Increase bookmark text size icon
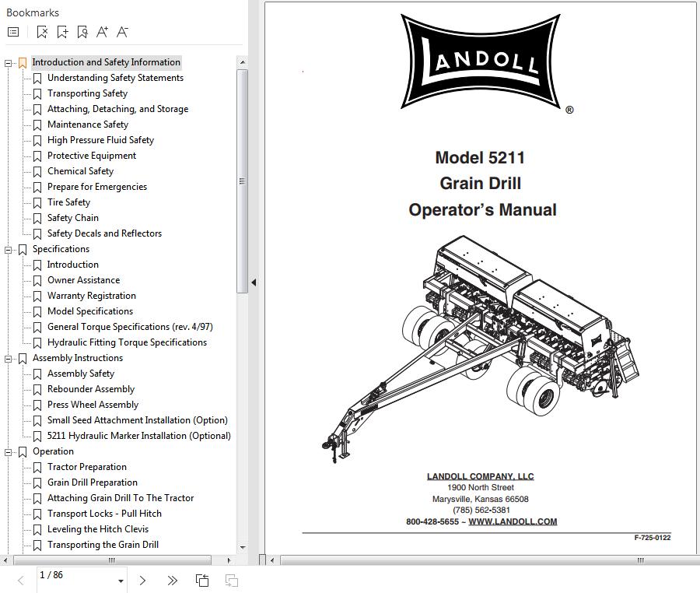 [x=102, y=32]
